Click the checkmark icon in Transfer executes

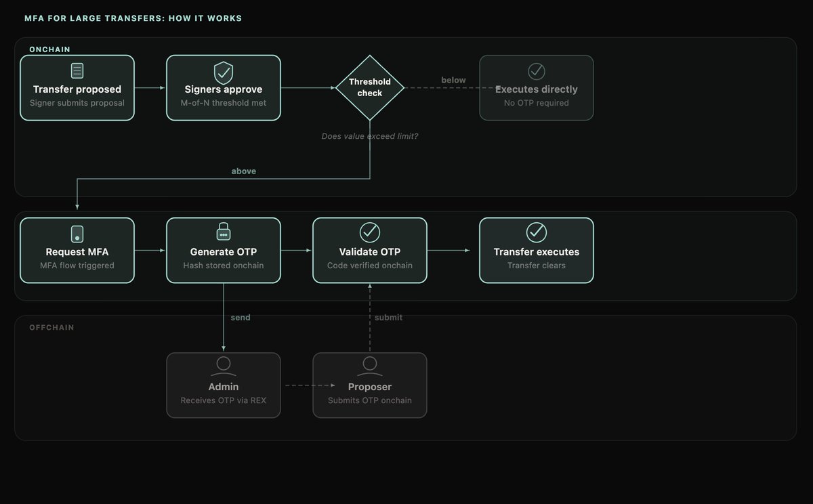pyautogui.click(x=537, y=232)
